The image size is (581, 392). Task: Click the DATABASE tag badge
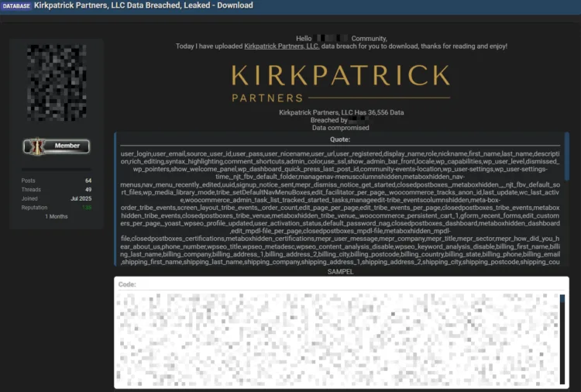point(16,5)
